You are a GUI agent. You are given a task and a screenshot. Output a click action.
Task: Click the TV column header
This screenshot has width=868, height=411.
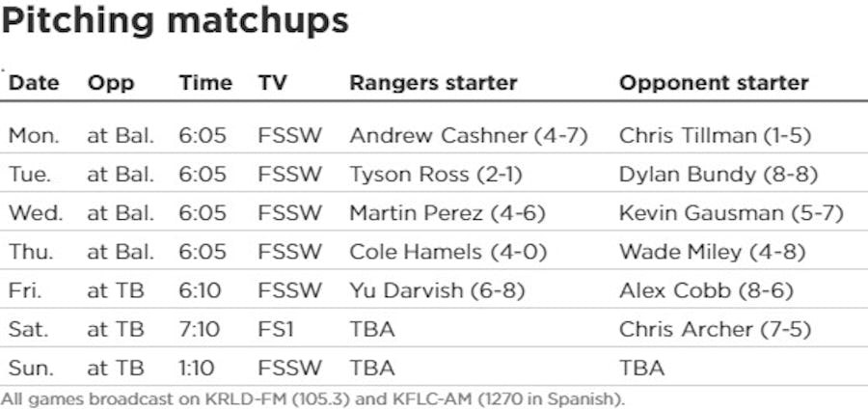tap(272, 83)
